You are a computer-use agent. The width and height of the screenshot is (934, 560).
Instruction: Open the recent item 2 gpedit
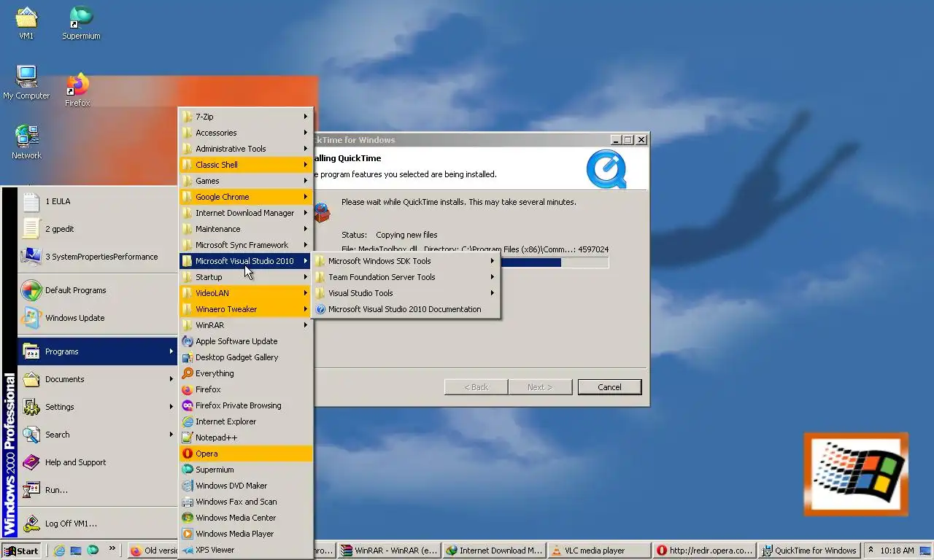click(98, 229)
